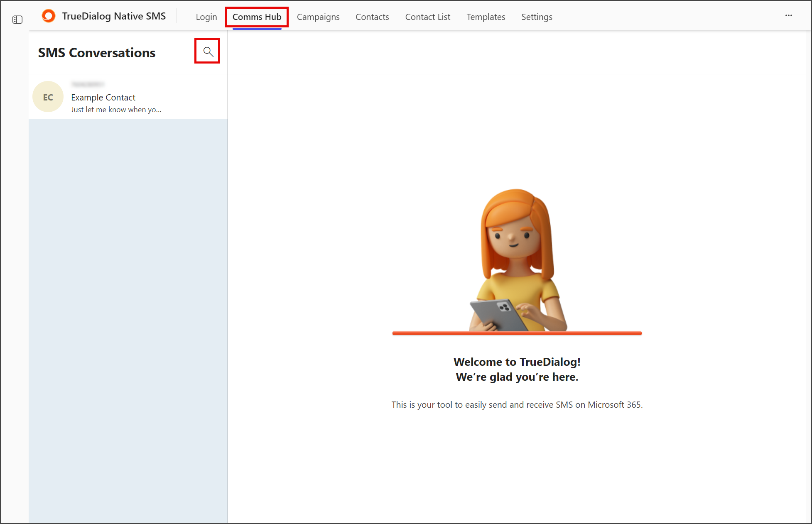812x524 pixels.
Task: Open the more options ellipsis menu
Action: pyautogui.click(x=788, y=16)
